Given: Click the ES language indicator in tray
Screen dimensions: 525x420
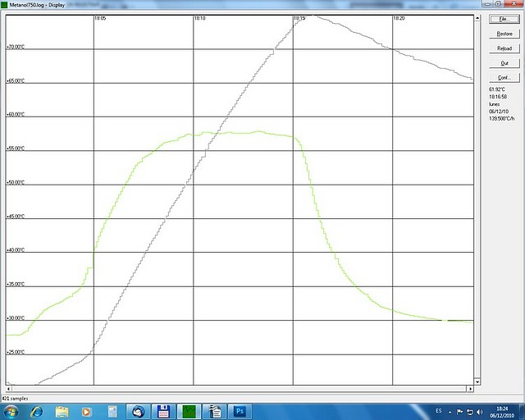Looking at the screenshot, I should pyautogui.click(x=439, y=411).
